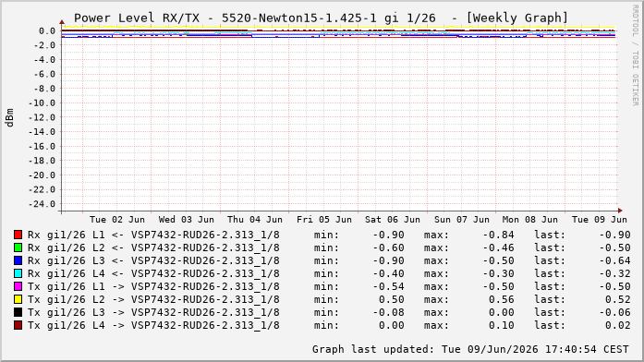Click the Tx L3 min value '-0.08'
The width and height of the screenshot is (644, 362).
tap(389, 312)
